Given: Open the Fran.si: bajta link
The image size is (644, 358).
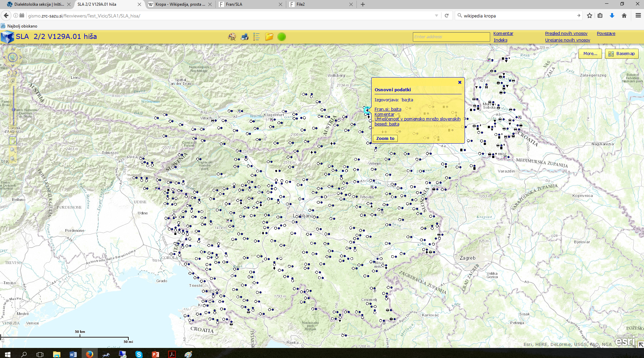Looking at the screenshot, I should [388, 109].
